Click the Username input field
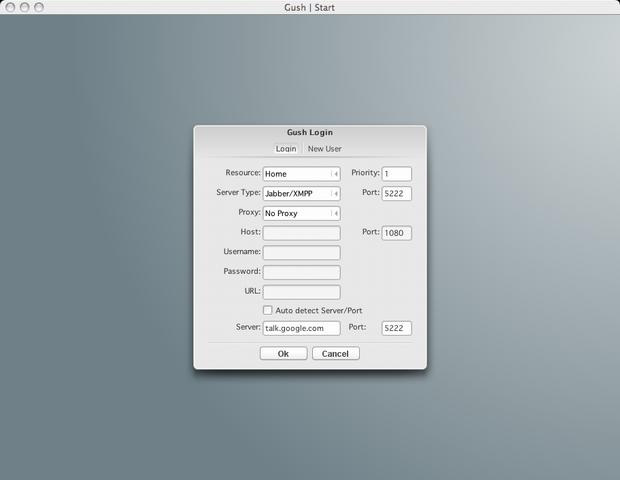This screenshot has width=620, height=480. point(301,253)
